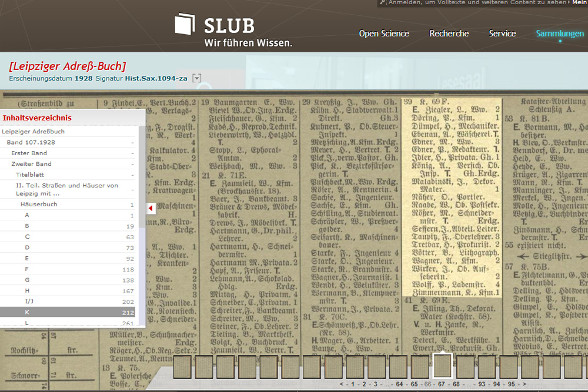Go to page 68 in pagination
Screen dimensions: 588x392
point(455,384)
